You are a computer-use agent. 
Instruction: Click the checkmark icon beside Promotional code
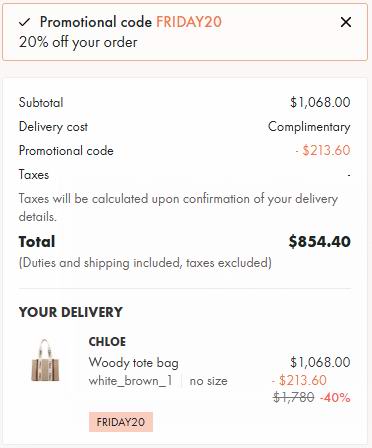click(25, 22)
